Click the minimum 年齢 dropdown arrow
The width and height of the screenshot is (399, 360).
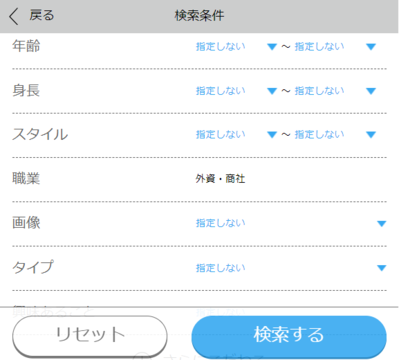pyautogui.click(x=272, y=47)
